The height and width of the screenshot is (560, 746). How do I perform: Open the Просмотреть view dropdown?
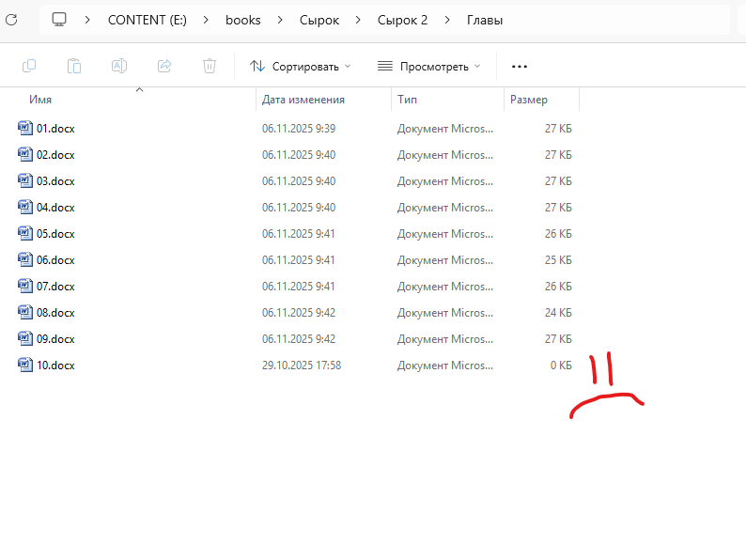(x=428, y=66)
